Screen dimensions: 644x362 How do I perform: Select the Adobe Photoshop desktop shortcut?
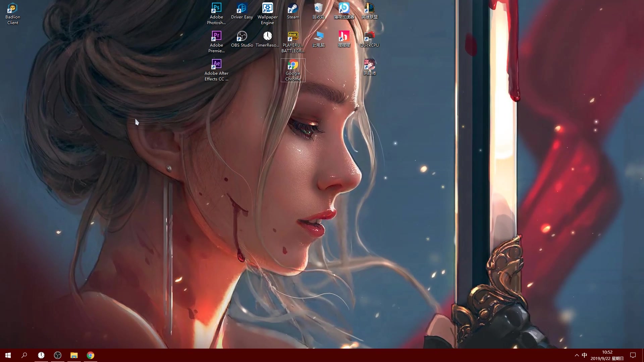pyautogui.click(x=216, y=13)
